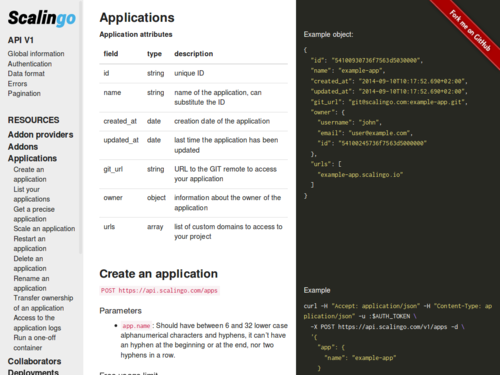The image size is (500, 375).
Task: Click the RESOURCES heading in sidebar
Action: [33, 120]
